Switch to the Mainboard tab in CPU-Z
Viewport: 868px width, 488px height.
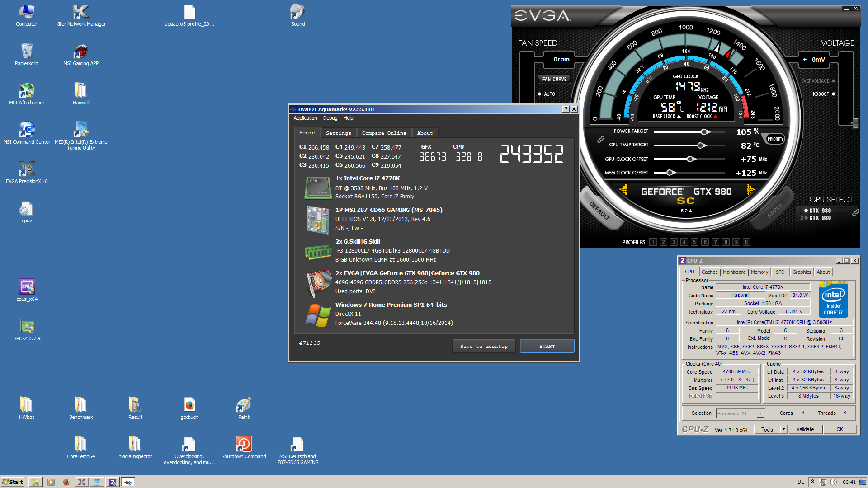coord(734,272)
